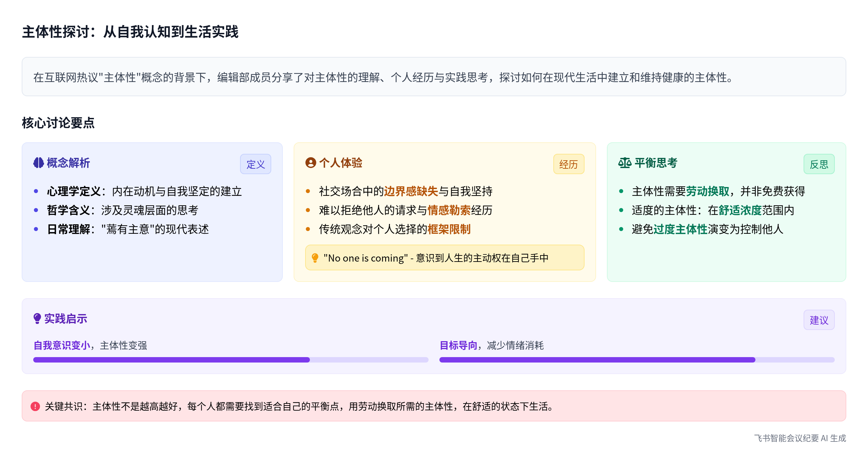Click the 自我意识变小 progress bar

click(x=231, y=360)
